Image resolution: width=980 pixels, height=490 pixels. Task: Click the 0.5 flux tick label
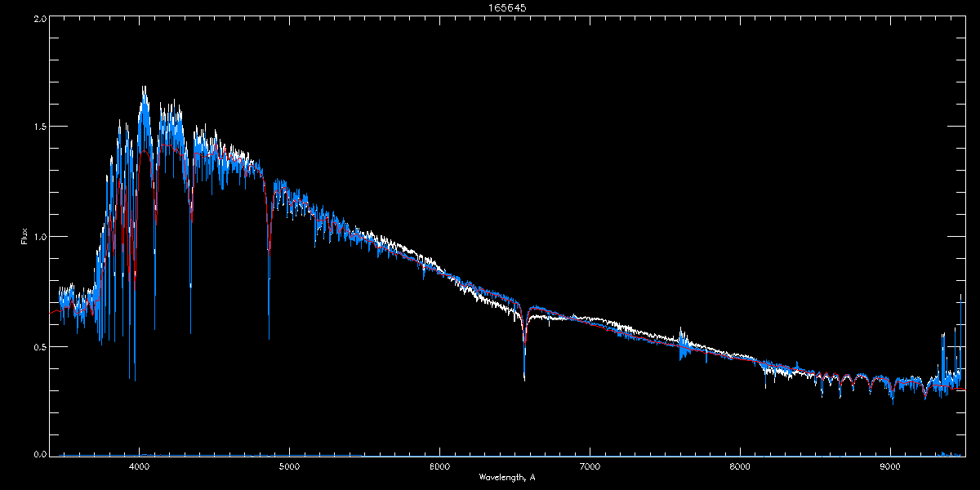click(x=40, y=346)
